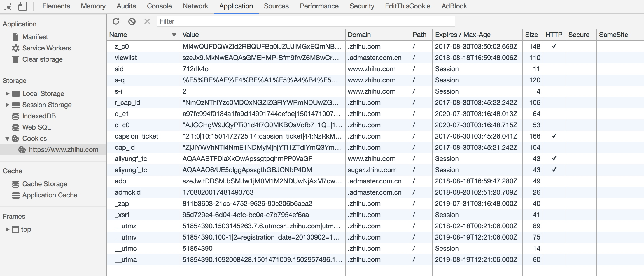Click the Service Workers gear icon
Image resolution: width=644 pixels, height=276 pixels.
click(16, 48)
